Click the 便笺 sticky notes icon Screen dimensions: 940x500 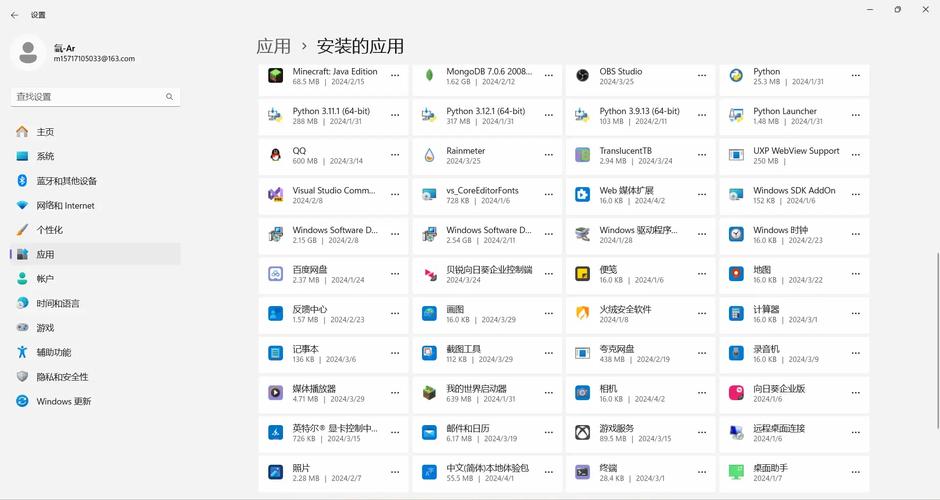[583, 274]
